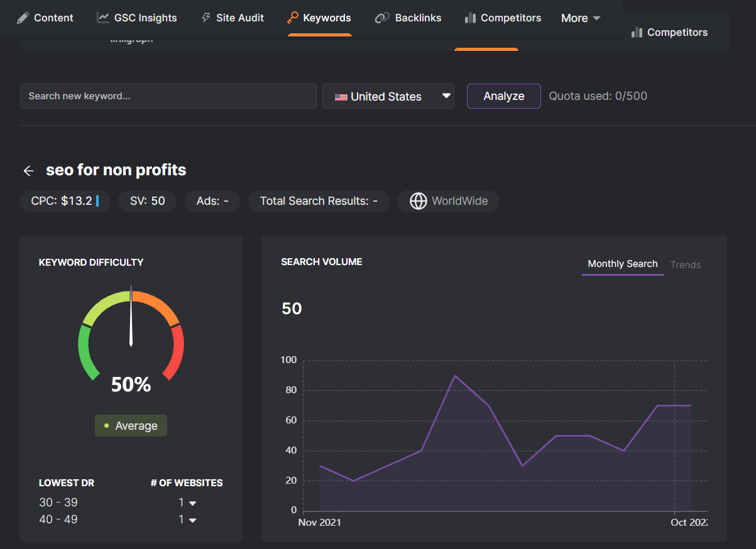The image size is (756, 549).
Task: Click the keyword difficulty gauge needle
Action: 131,317
